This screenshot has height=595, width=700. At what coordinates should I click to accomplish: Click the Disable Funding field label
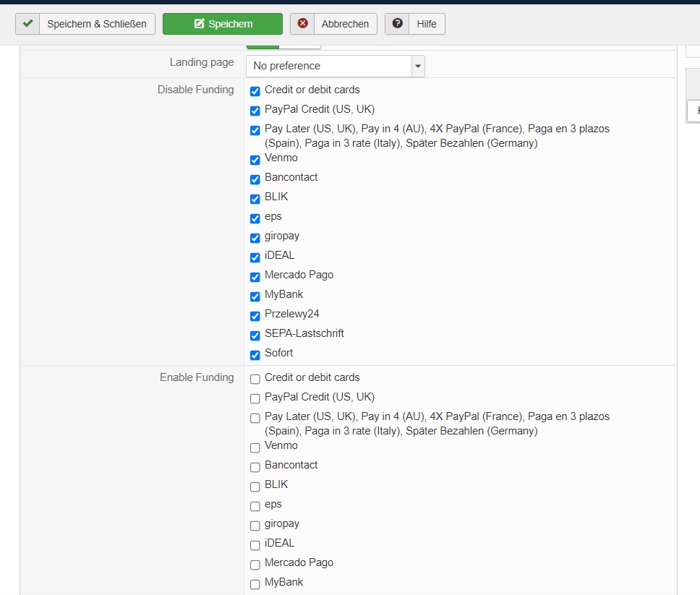click(x=195, y=90)
